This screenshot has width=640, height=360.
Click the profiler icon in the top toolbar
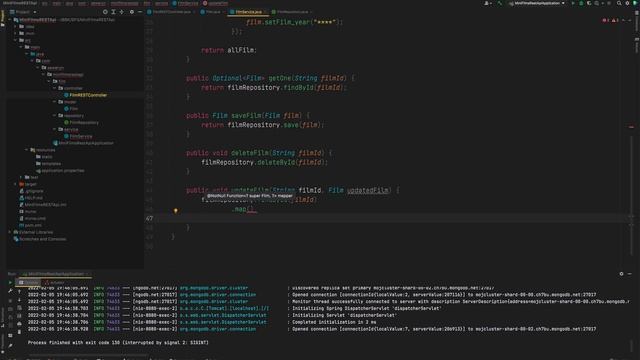click(596, 3)
